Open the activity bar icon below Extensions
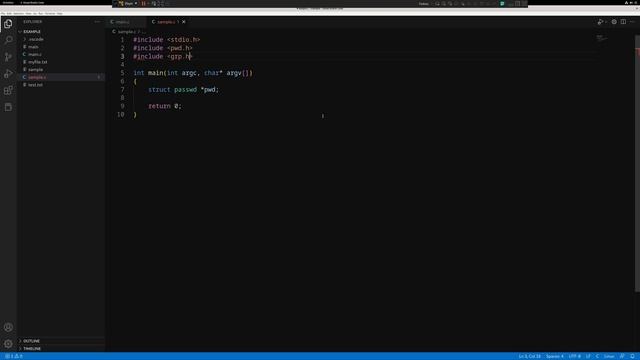Viewport: 640px width, 360px height. point(8,107)
